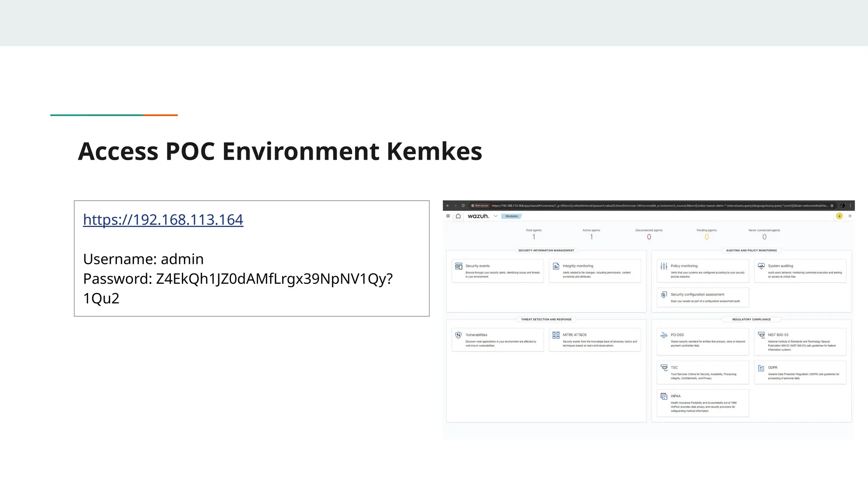Open the browser three-dot menu
This screenshot has height=488, width=868.
click(x=850, y=205)
